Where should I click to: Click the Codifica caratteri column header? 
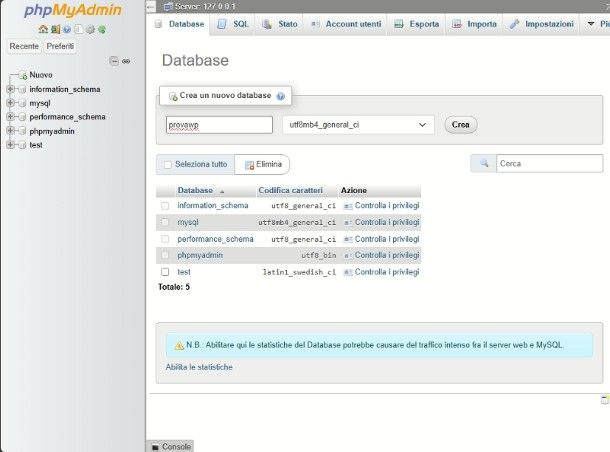click(291, 191)
